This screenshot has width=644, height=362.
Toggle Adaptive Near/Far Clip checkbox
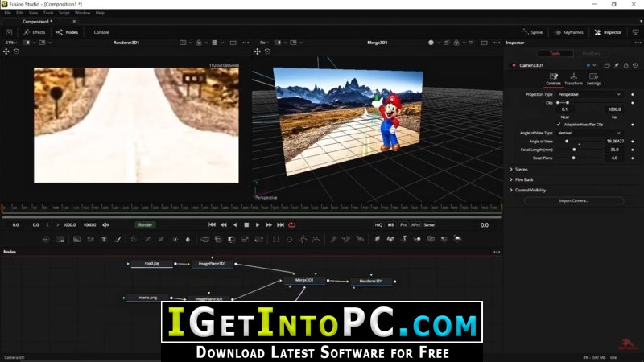pos(559,125)
